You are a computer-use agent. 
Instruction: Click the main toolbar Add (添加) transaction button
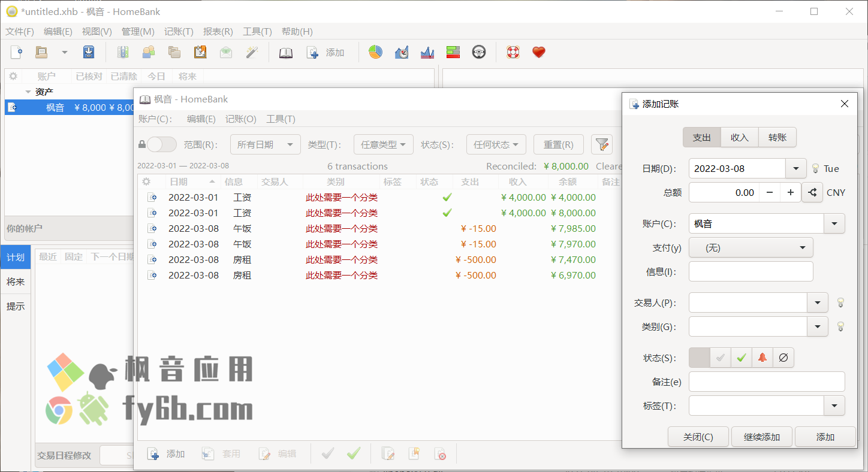pyautogui.click(x=326, y=53)
